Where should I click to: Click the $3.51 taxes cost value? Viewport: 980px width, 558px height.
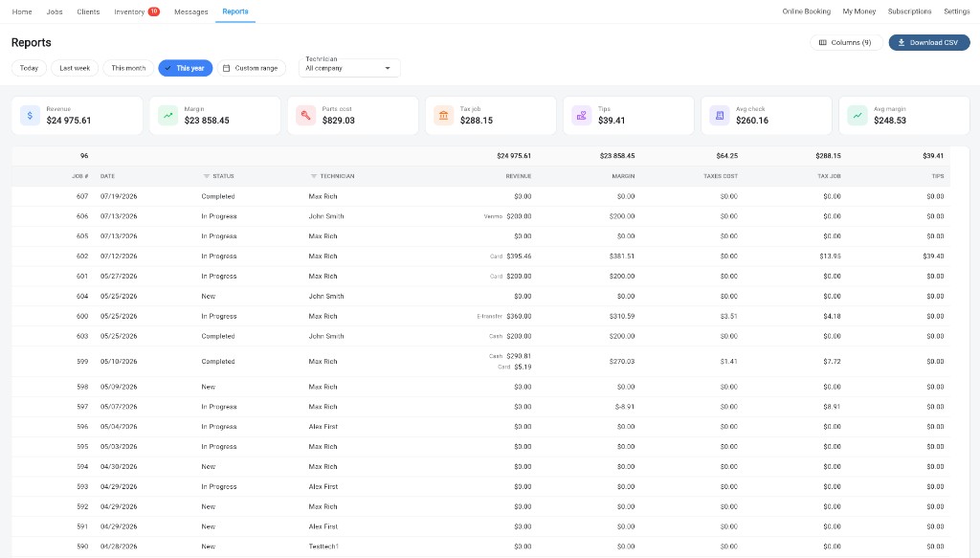[x=728, y=316]
